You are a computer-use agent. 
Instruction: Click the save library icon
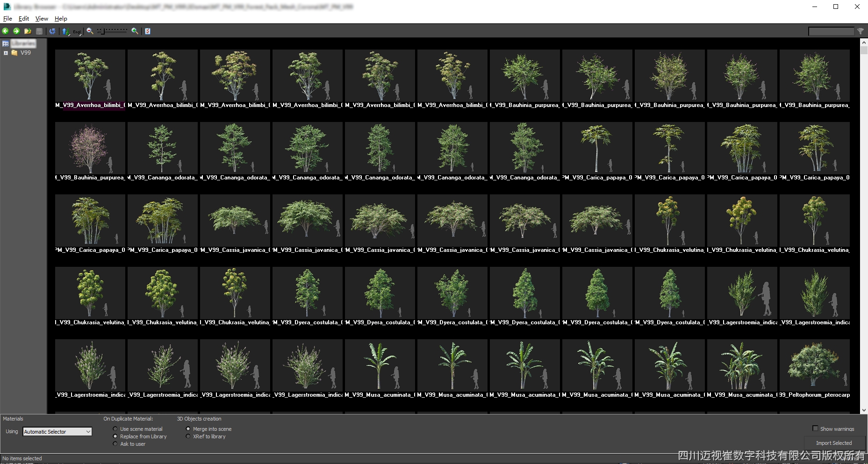click(x=39, y=31)
